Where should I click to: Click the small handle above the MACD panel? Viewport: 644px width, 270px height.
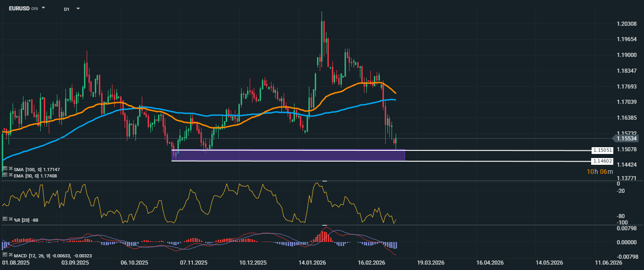point(324,225)
